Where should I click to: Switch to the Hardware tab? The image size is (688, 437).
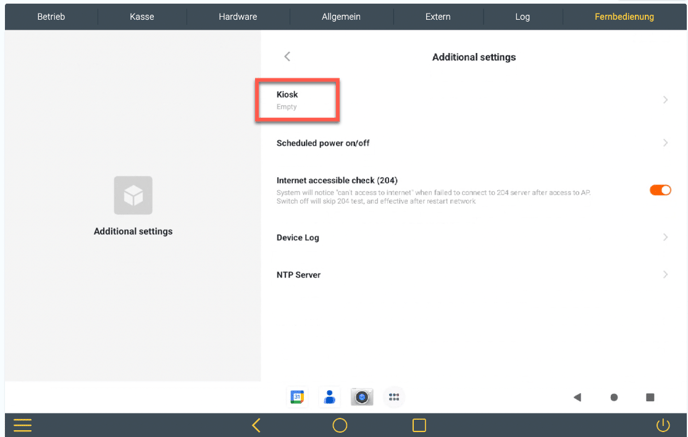click(x=238, y=16)
